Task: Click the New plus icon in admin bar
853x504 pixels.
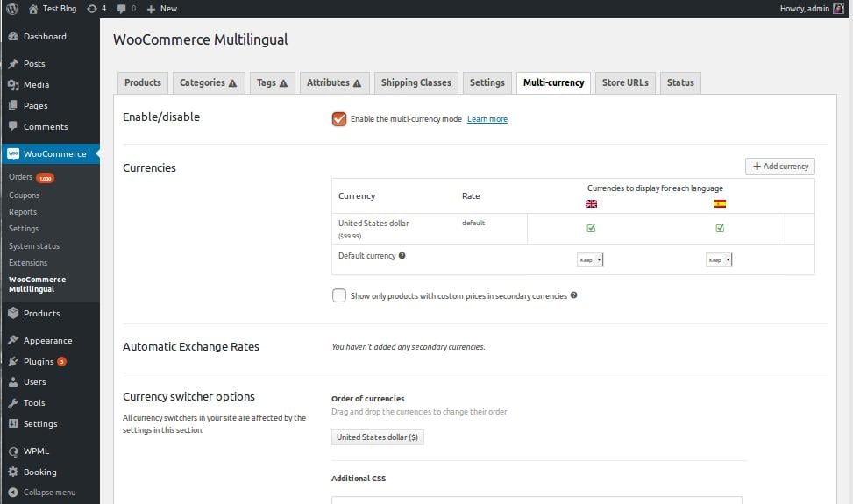Action: click(152, 9)
